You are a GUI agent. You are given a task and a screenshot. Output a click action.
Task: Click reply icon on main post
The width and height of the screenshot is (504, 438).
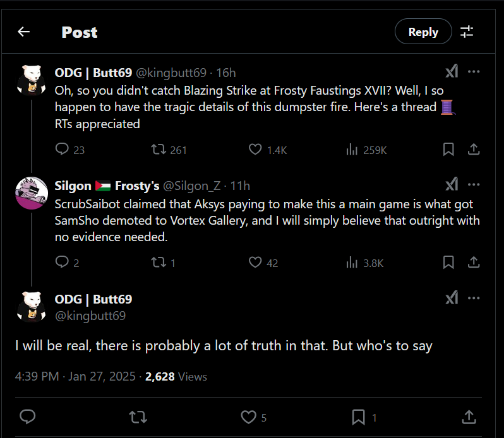coord(28,417)
